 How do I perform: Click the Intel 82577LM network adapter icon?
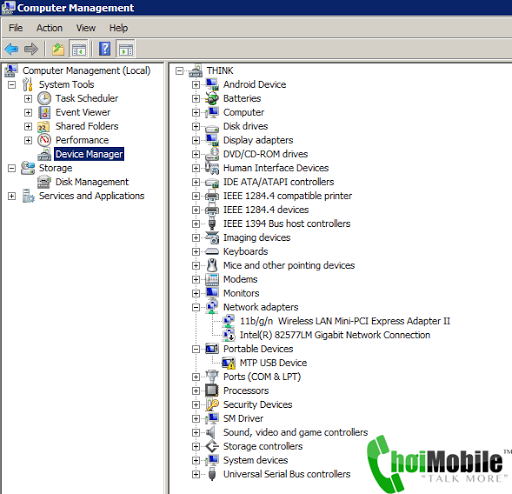pyautogui.click(x=229, y=335)
